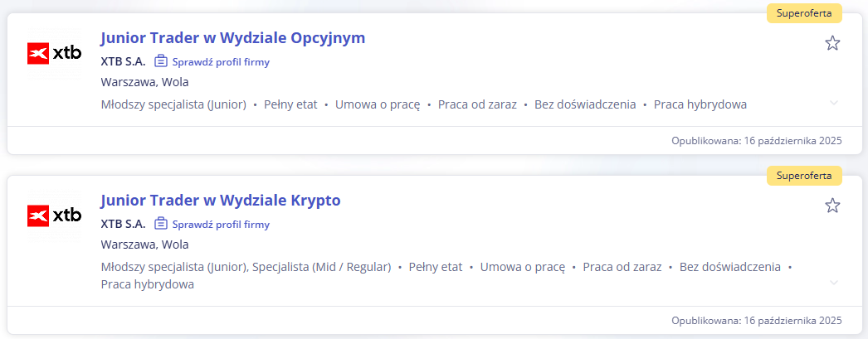Click the publication date of the Krypto offer
This screenshot has width=868, height=339.
[x=756, y=321]
